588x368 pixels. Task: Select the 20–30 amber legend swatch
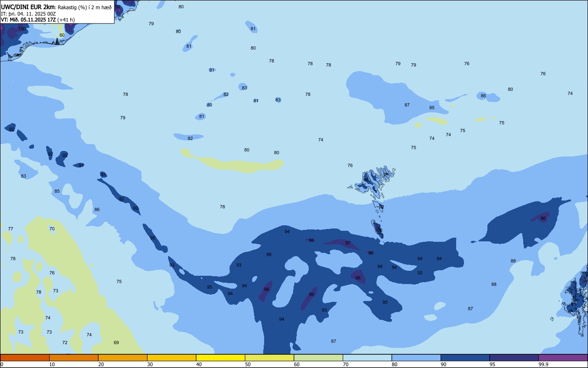tap(123, 357)
